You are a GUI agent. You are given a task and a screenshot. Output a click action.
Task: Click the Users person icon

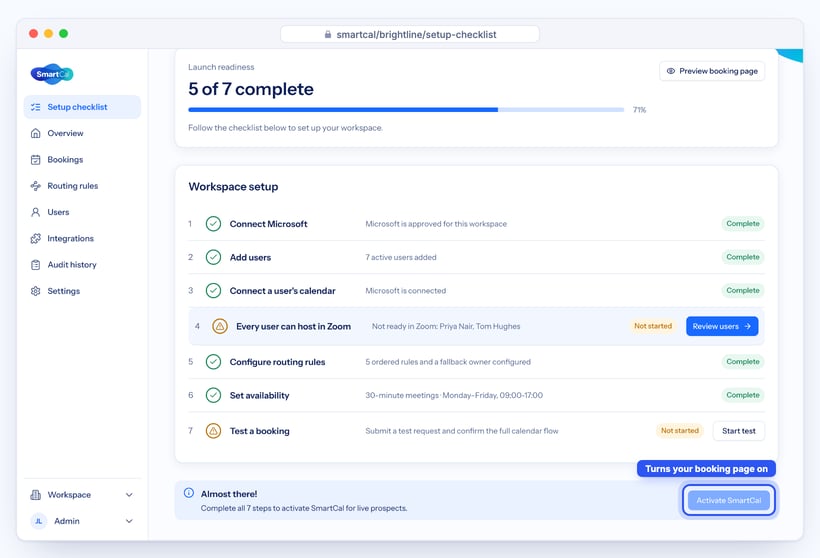pyautogui.click(x=36, y=212)
